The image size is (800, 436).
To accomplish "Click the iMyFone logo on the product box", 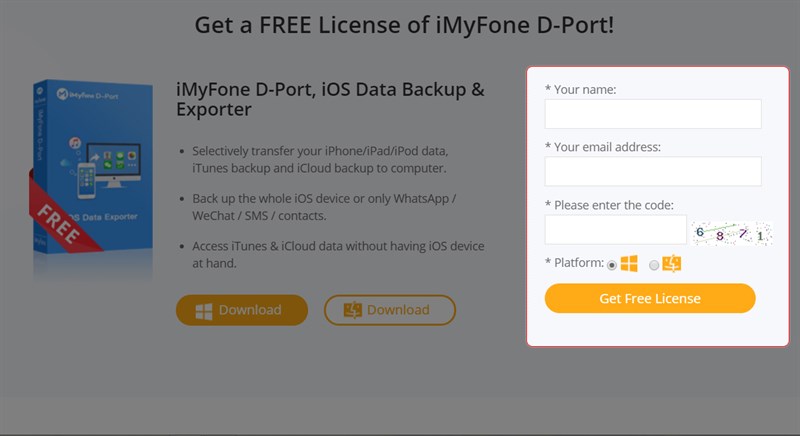I will click(62, 94).
